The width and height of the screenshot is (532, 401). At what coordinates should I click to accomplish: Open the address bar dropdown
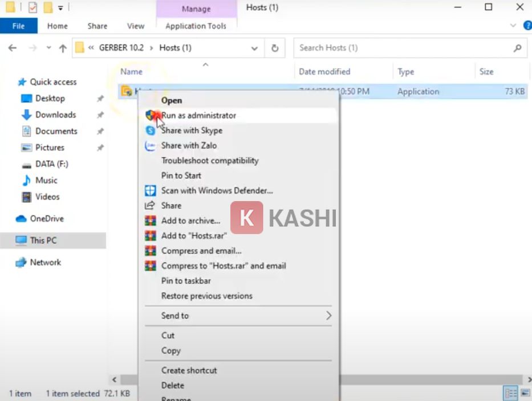(254, 48)
